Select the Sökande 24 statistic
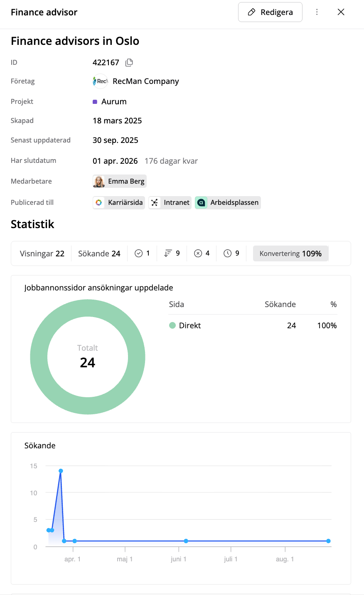 tap(99, 253)
